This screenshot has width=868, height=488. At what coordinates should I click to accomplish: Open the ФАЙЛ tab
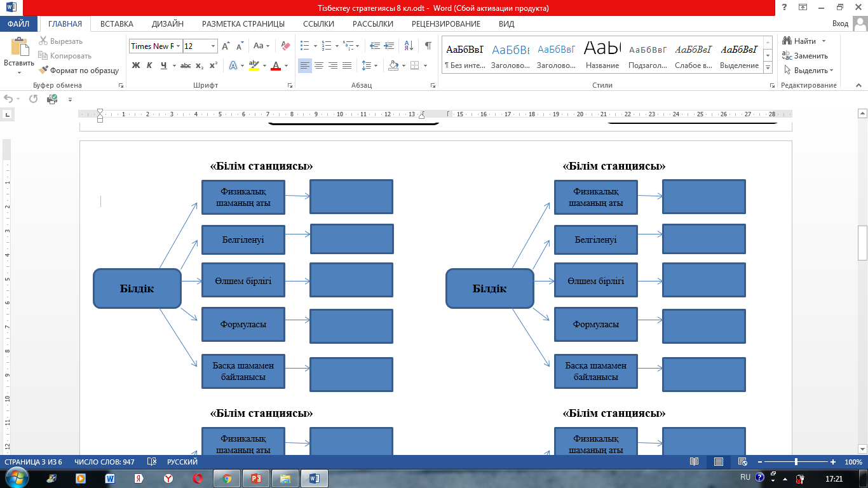click(x=18, y=24)
